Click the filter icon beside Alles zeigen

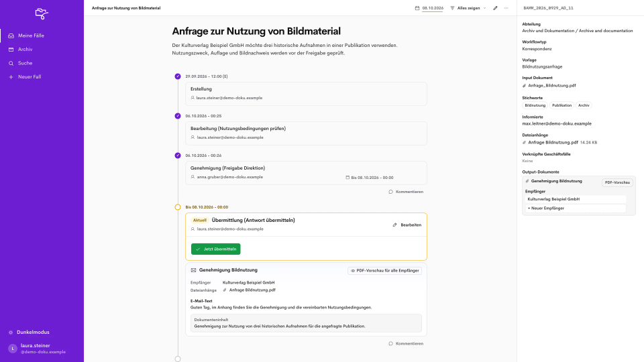452,8
